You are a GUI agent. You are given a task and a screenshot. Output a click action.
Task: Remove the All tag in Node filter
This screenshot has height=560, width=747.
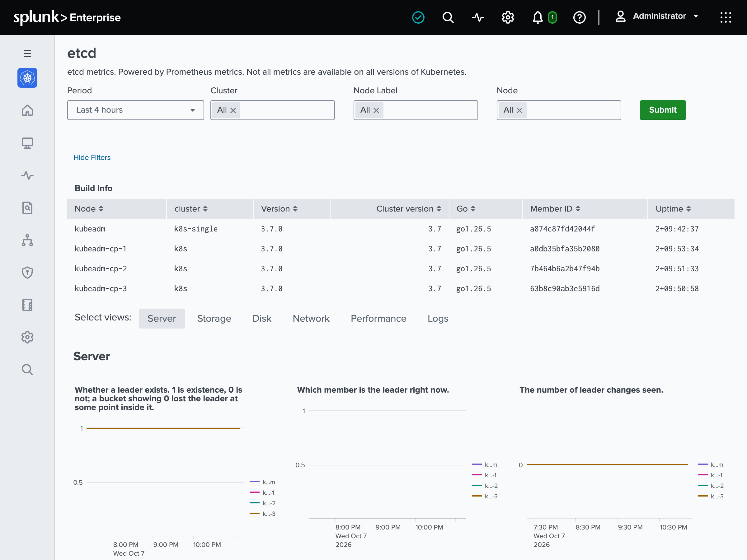tap(519, 110)
